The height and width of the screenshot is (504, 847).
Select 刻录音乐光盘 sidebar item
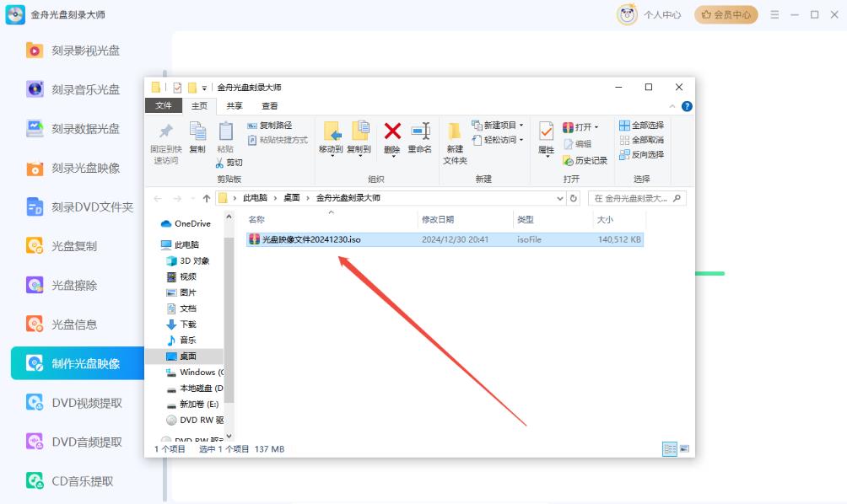point(73,89)
